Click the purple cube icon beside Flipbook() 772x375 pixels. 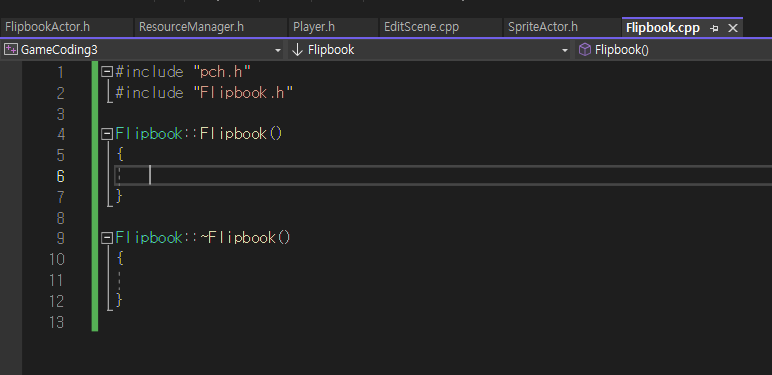[x=584, y=50]
